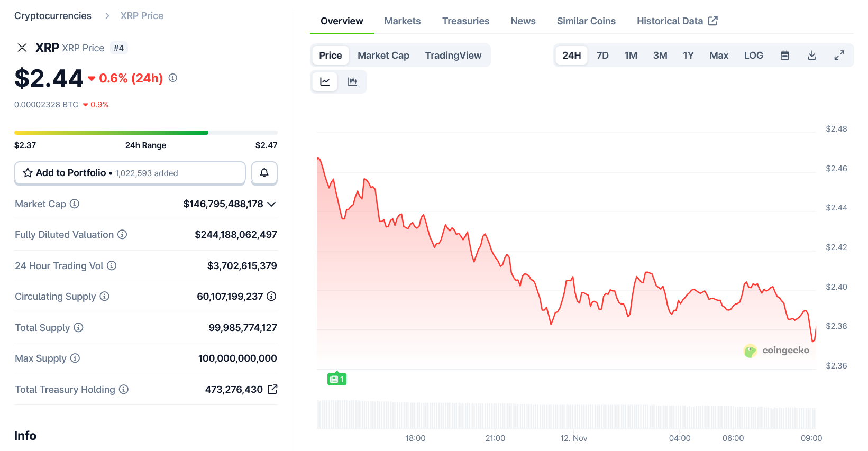
Task: Select the TradingView chart mode
Action: click(x=453, y=55)
